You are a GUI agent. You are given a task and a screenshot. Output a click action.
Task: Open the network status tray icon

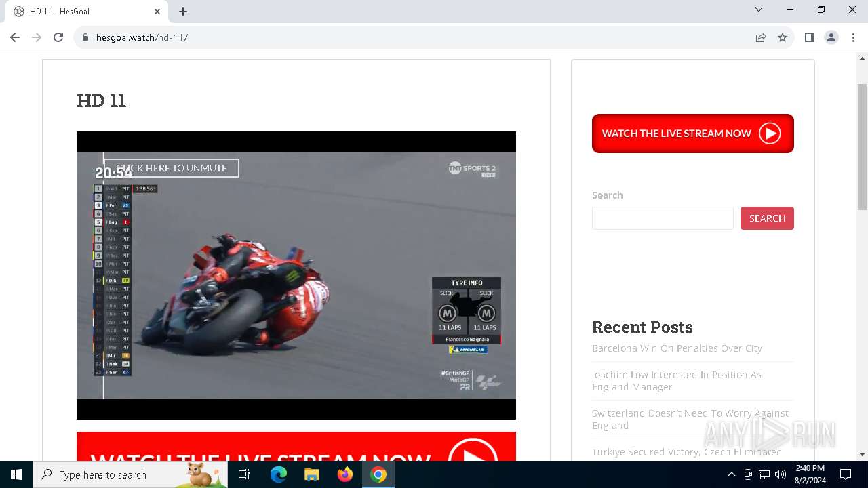coord(764,474)
